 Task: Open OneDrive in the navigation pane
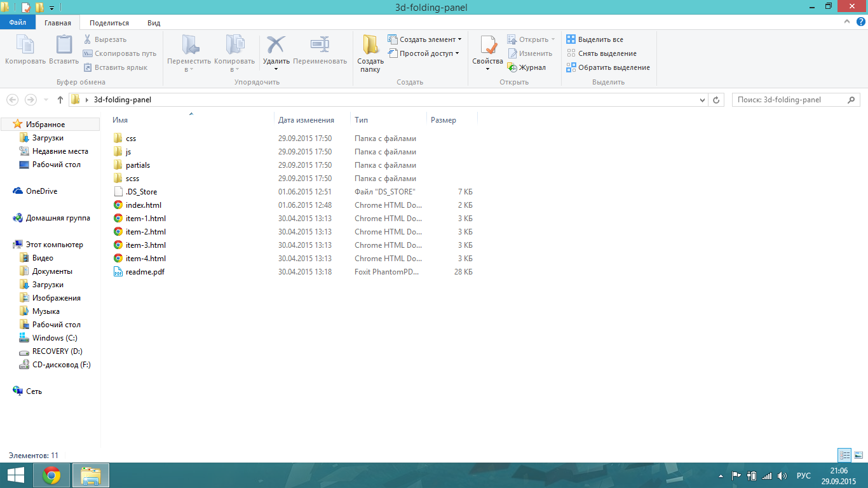click(x=41, y=191)
